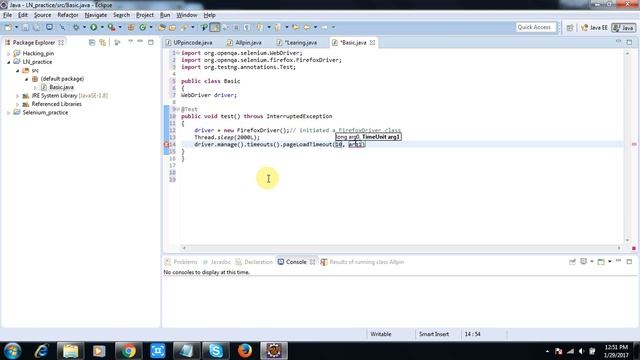The width and height of the screenshot is (640, 360).
Task: Open the External Tools dropdown arrow
Action: (x=120, y=27)
